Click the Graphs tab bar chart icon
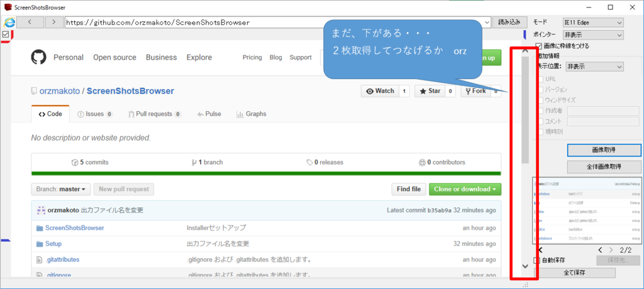Viewport: 644px width, 289px height. pyautogui.click(x=240, y=114)
